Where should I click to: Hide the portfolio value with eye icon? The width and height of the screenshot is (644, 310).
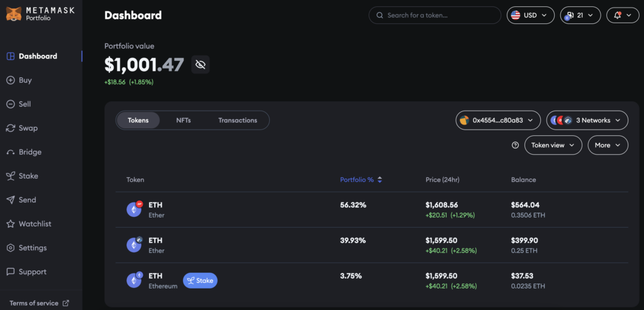200,64
